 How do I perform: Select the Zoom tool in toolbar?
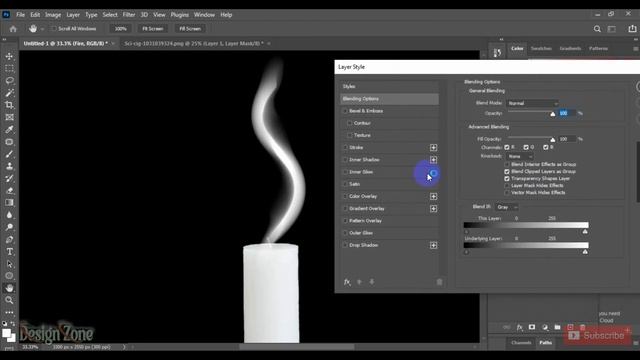coord(9,300)
